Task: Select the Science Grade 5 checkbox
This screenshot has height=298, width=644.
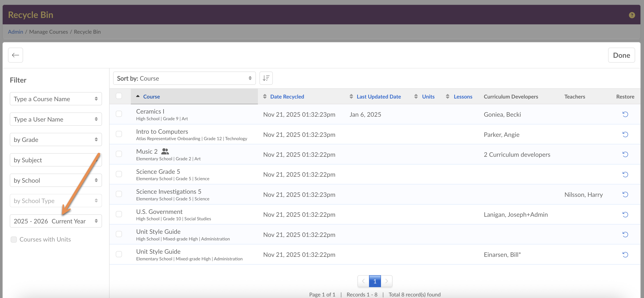Action: point(119,174)
